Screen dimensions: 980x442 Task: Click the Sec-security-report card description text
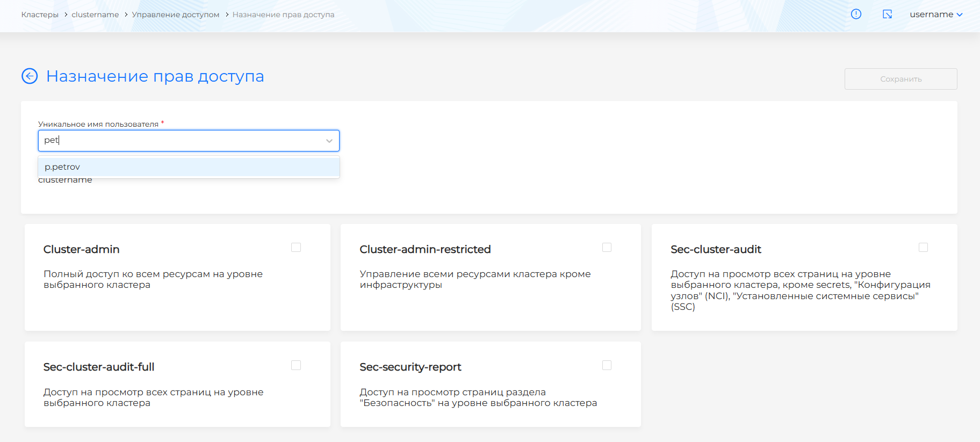coord(478,397)
